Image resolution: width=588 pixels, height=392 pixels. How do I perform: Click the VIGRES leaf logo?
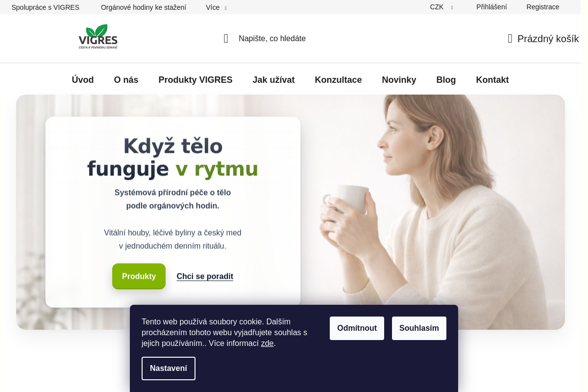(98, 37)
